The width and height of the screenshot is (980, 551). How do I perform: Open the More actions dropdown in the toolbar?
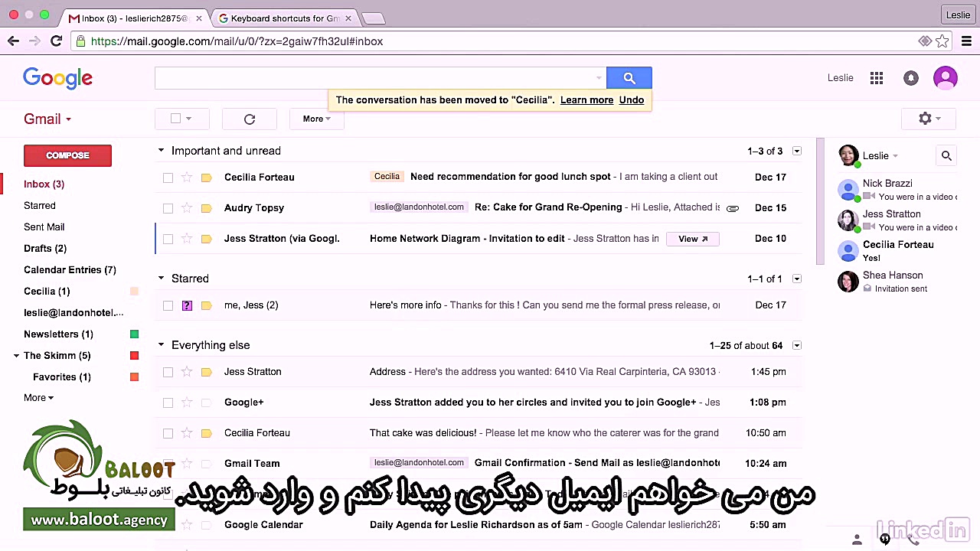click(316, 119)
